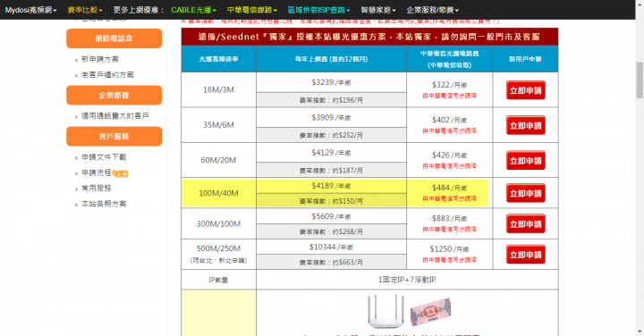Screen dimensions: 644x336
Task: Click the 費率指數 約$196/月 cell
Action: [331, 100]
